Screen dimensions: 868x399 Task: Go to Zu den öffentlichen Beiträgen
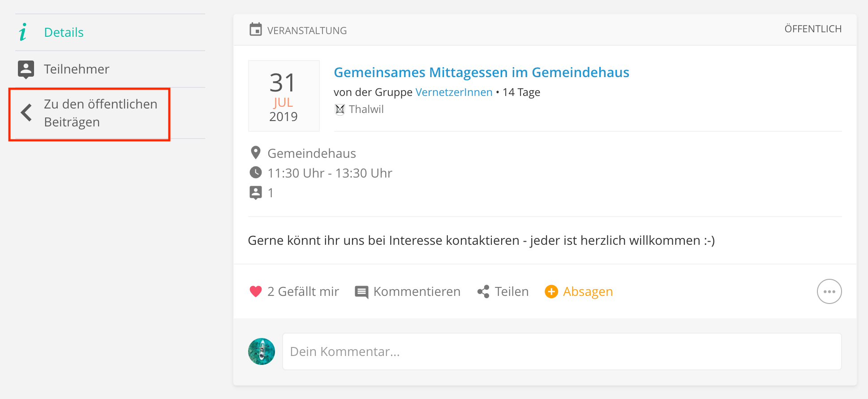click(100, 113)
